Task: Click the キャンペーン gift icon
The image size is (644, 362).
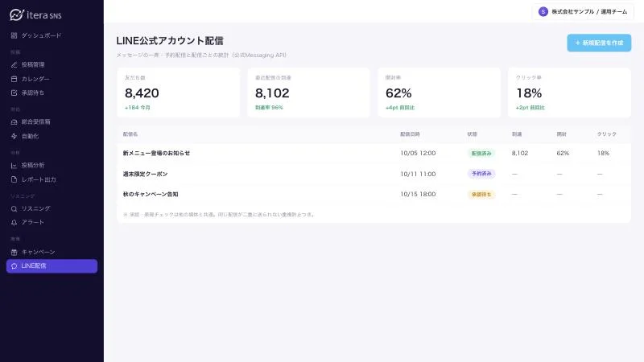Action: click(x=14, y=252)
